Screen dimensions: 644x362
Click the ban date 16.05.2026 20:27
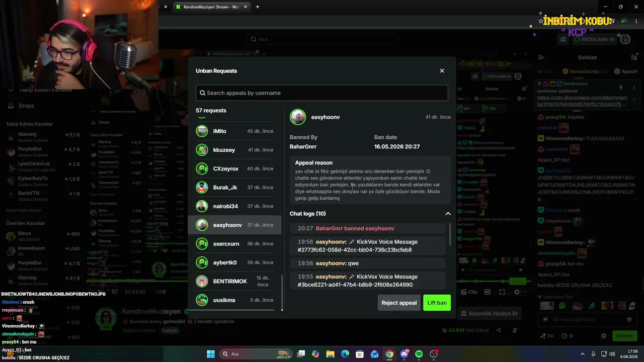(x=397, y=147)
